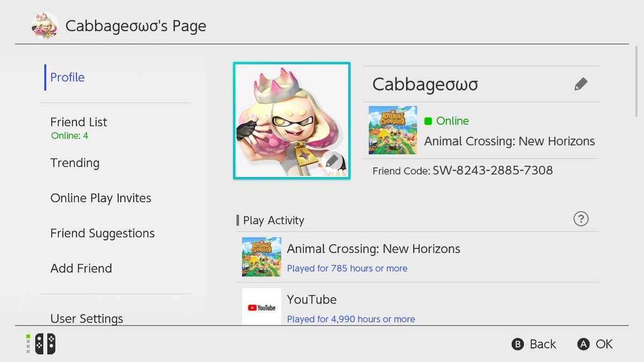Click the Play Activity heading
The height and width of the screenshot is (362, 644).
click(x=274, y=220)
